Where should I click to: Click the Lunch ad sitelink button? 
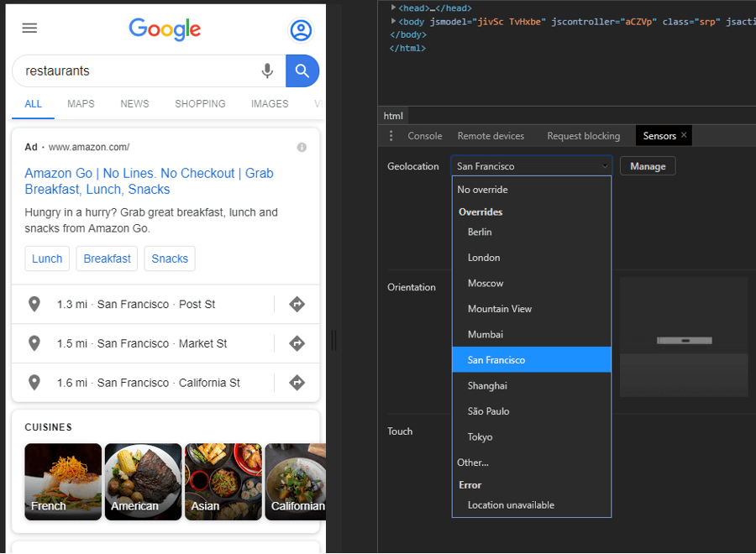pos(47,259)
